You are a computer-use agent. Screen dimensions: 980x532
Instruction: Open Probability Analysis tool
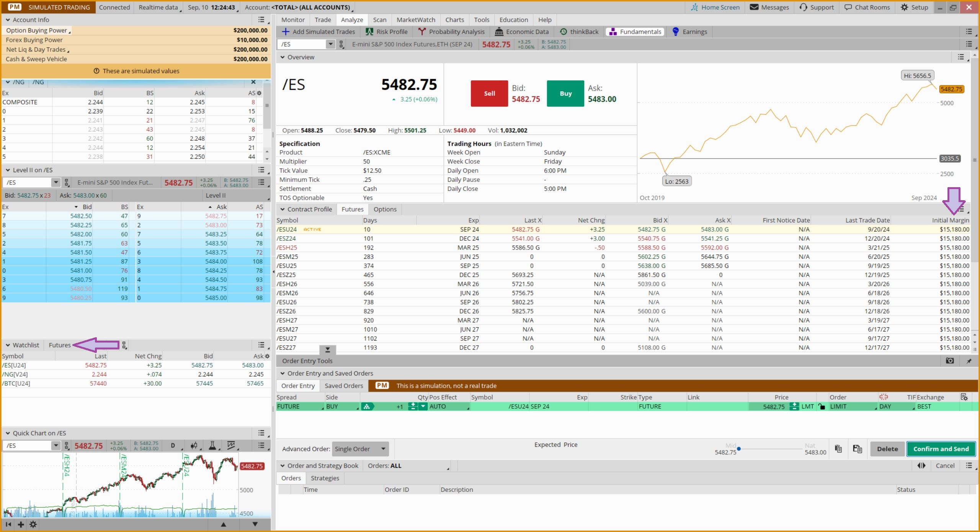(x=451, y=32)
